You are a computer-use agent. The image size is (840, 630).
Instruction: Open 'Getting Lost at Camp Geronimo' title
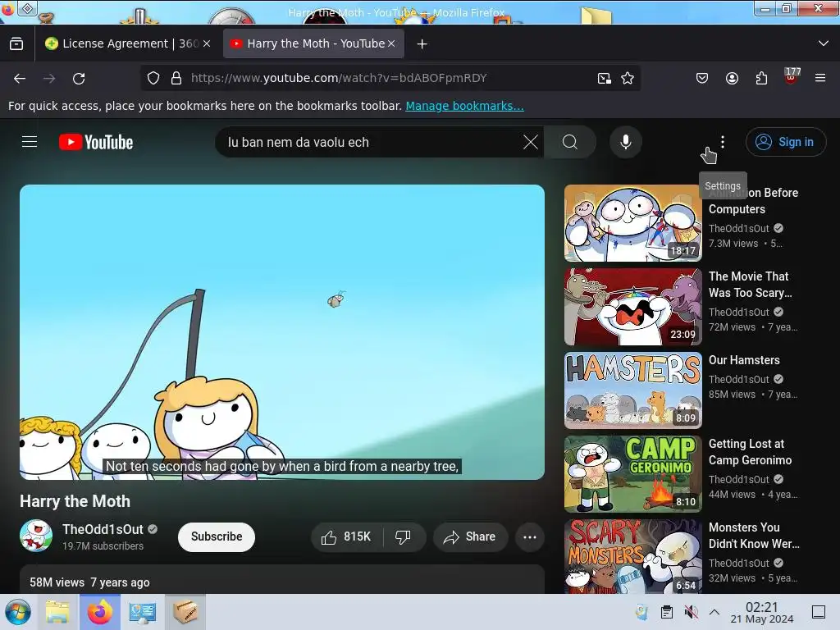tap(750, 452)
